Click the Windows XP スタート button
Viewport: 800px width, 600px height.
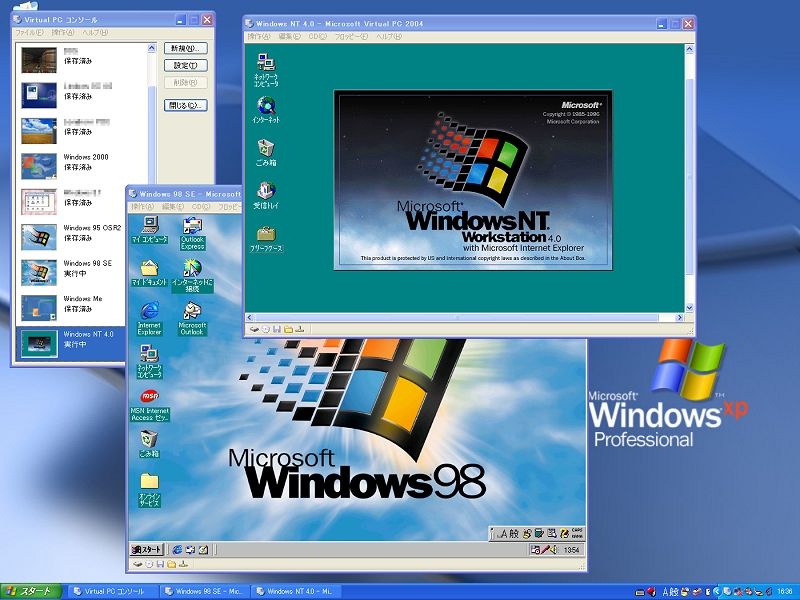(x=31, y=591)
